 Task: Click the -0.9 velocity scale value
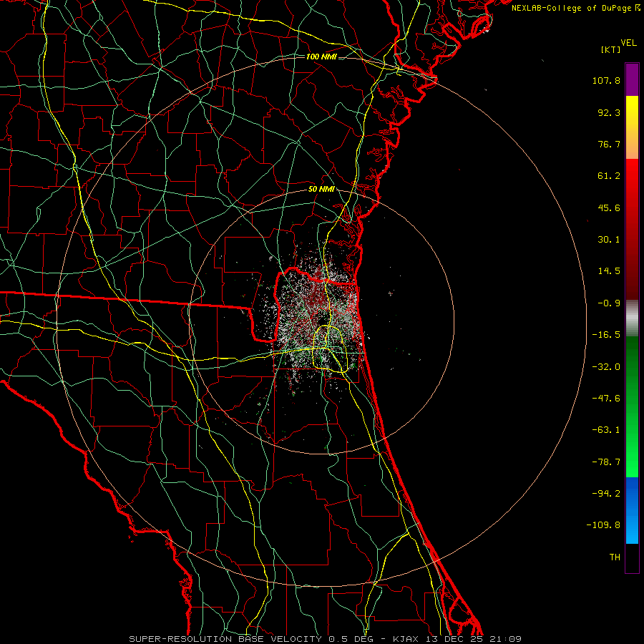point(609,303)
